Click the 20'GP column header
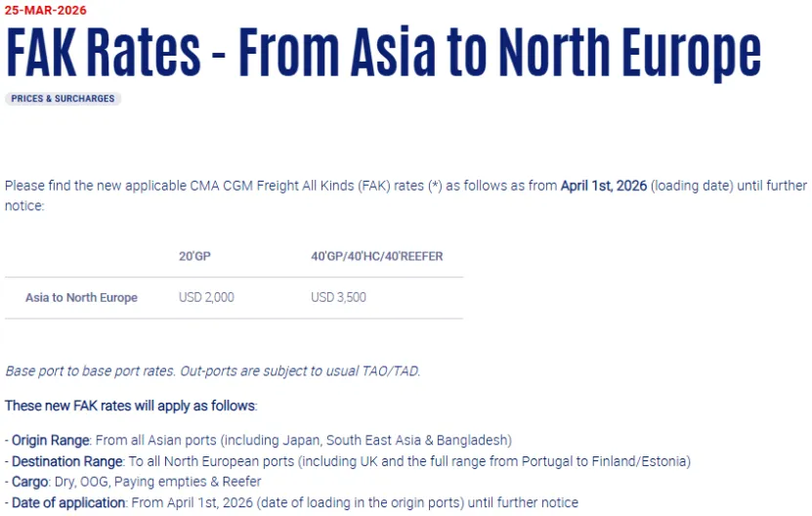812x516 pixels. [x=194, y=256]
